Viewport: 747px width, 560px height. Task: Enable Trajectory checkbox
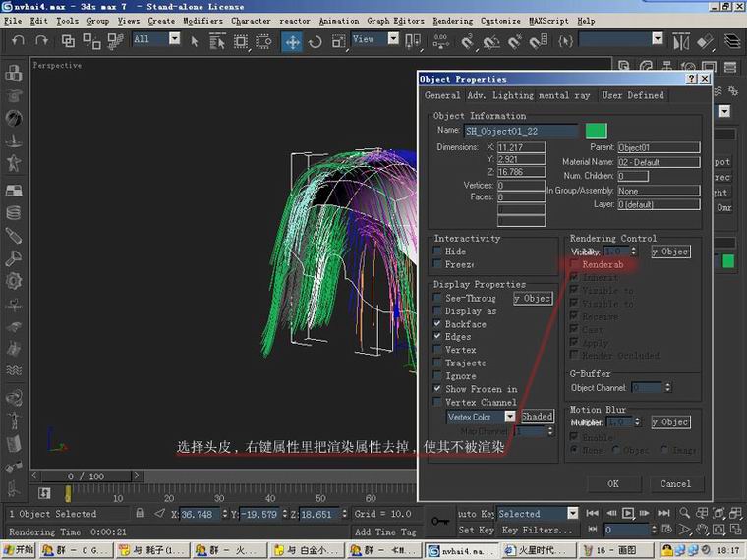[x=436, y=363]
